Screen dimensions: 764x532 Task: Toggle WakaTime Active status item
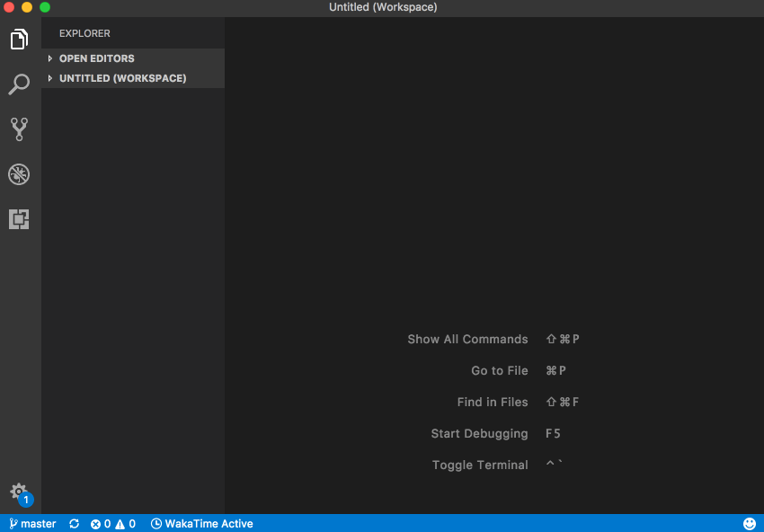point(201,523)
